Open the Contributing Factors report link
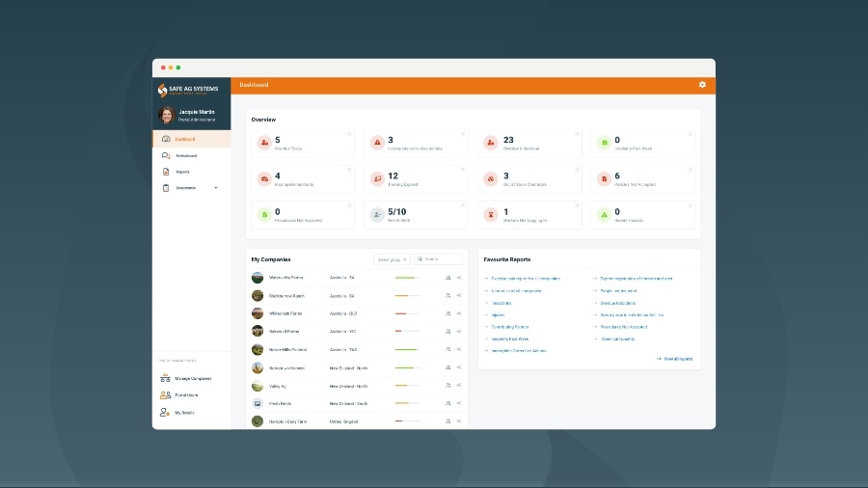The width and height of the screenshot is (868, 488). (x=509, y=327)
